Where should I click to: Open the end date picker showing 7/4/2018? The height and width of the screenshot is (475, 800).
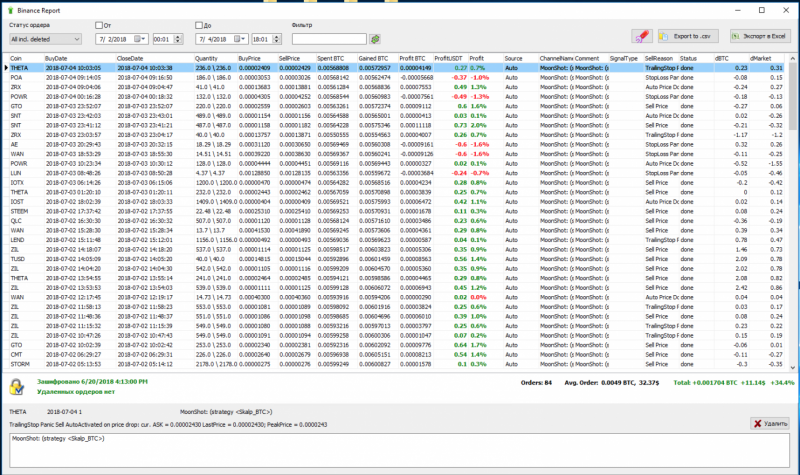[220, 39]
